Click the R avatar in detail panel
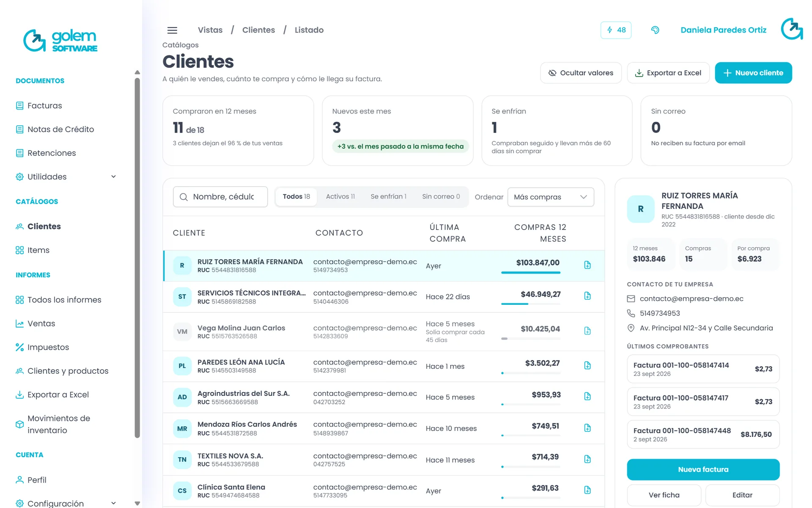Viewport: 812px width, 508px height. pyautogui.click(x=641, y=209)
